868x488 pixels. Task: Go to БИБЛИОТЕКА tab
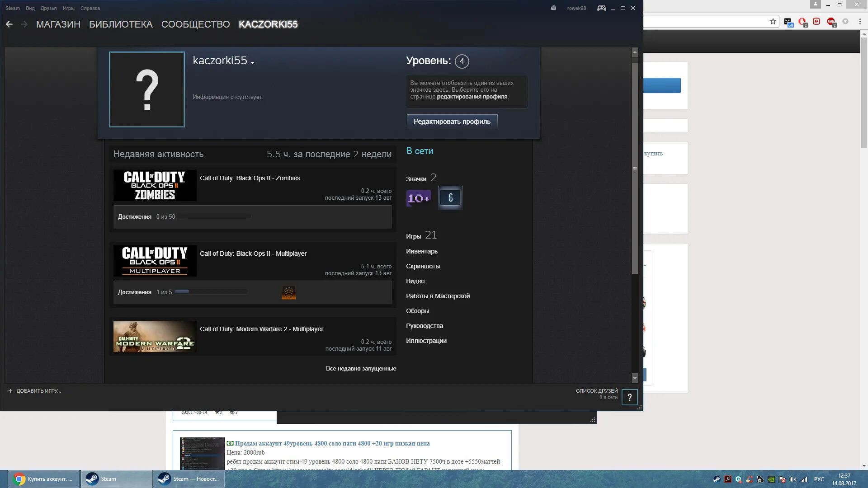click(x=121, y=24)
